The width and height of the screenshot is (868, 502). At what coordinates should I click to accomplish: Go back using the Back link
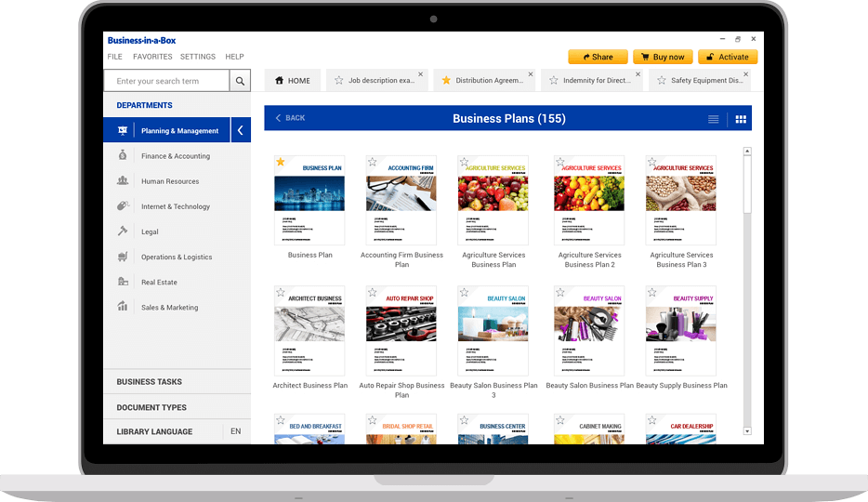point(290,118)
